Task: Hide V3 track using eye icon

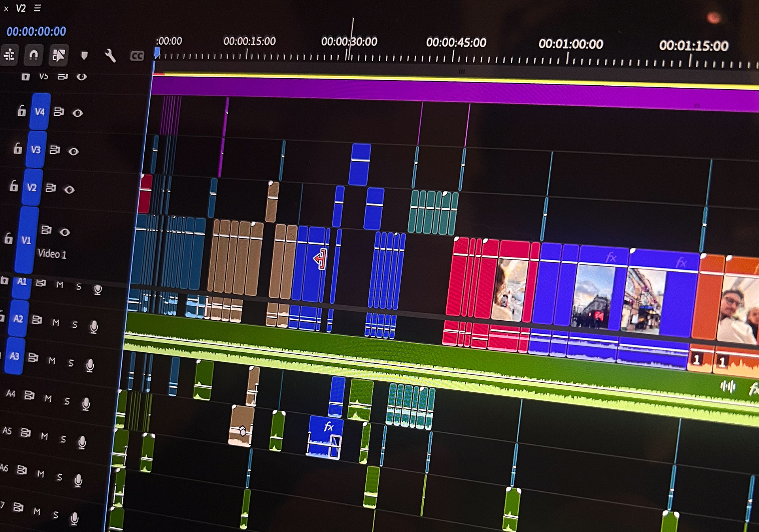Action: pos(74,151)
